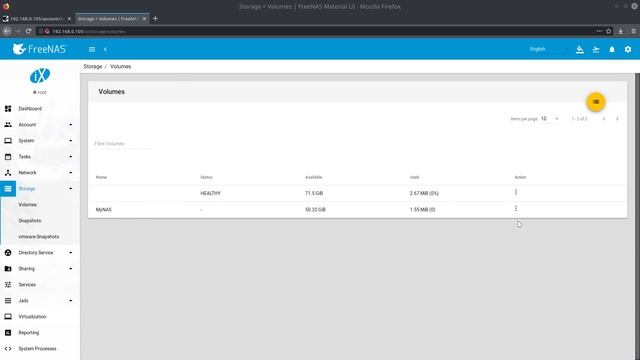640x360 pixels.
Task: Open the Firefox downloads icon
Action: 620,31
